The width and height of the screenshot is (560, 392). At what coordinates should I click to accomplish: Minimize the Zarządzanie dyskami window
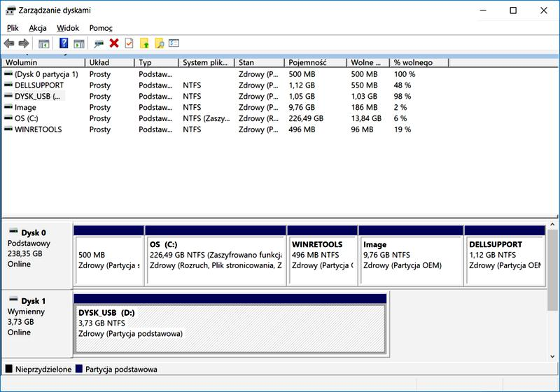pyautogui.click(x=483, y=10)
